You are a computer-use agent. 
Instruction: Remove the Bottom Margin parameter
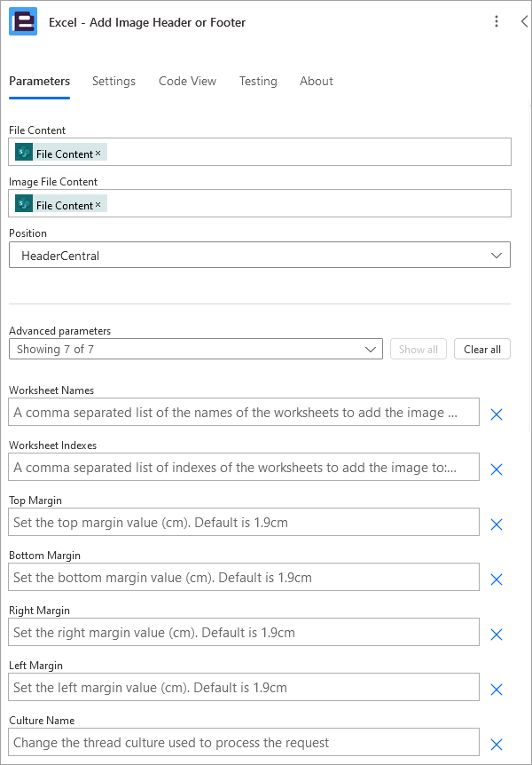(x=496, y=580)
